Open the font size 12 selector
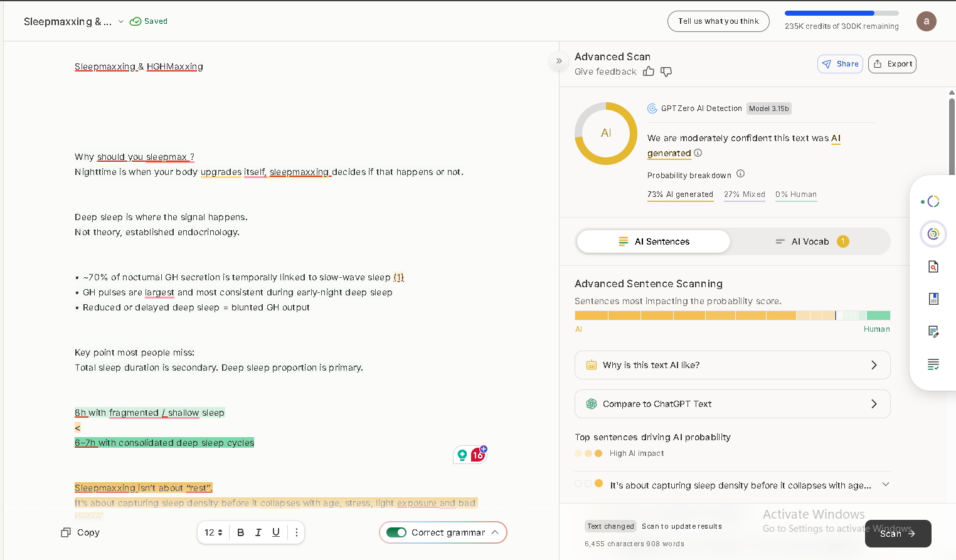 point(213,532)
